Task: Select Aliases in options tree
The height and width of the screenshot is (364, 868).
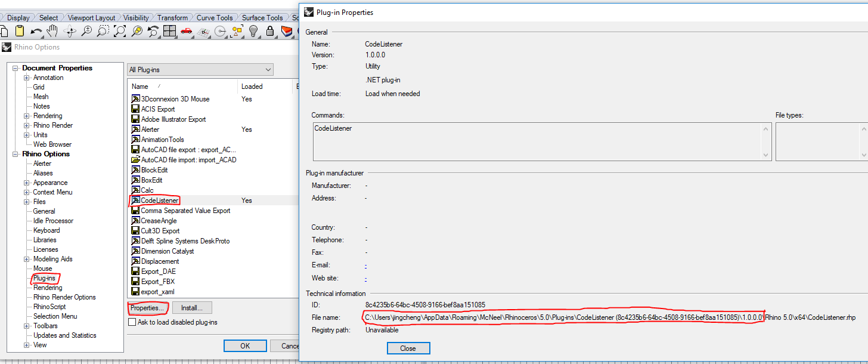Action: tap(43, 173)
